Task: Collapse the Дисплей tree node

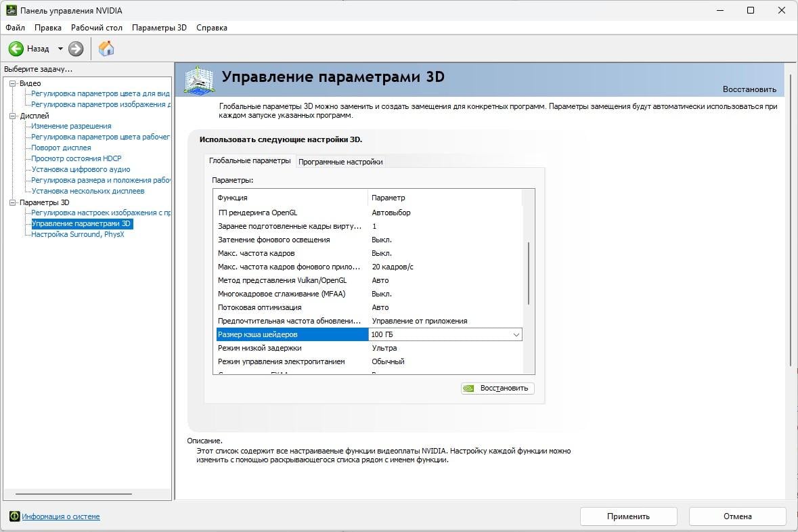Action: pos(13,116)
